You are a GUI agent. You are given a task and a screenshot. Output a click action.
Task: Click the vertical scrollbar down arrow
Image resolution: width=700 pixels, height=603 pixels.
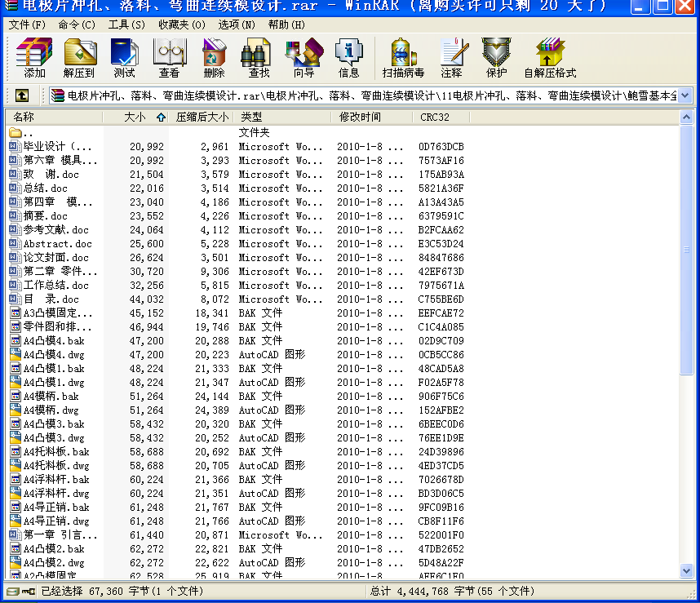click(x=686, y=572)
